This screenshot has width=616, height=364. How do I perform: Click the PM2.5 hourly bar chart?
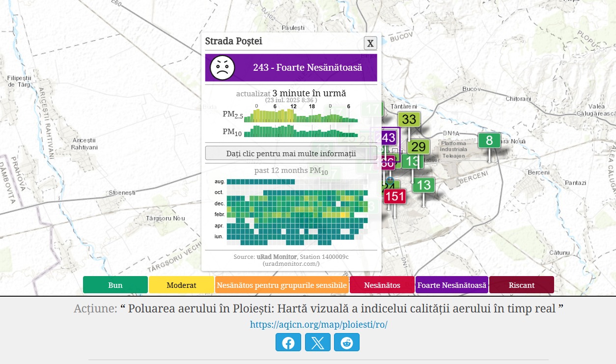coord(301,116)
